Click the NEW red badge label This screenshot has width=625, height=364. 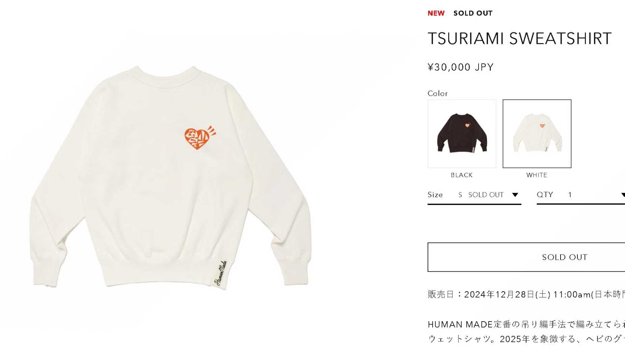(x=436, y=13)
